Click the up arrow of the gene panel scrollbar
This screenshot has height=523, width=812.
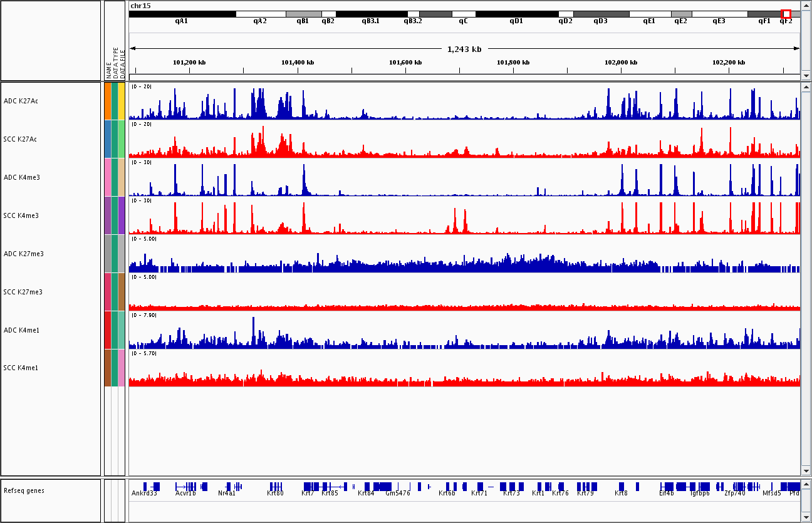(x=806, y=484)
